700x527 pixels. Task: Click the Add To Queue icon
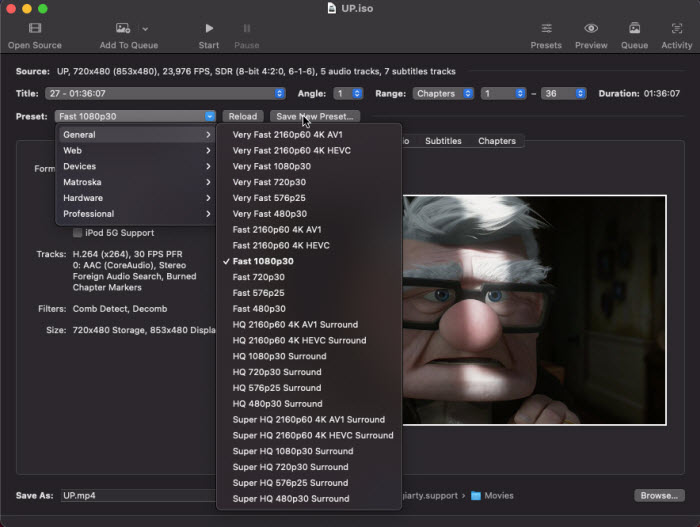coord(123,28)
